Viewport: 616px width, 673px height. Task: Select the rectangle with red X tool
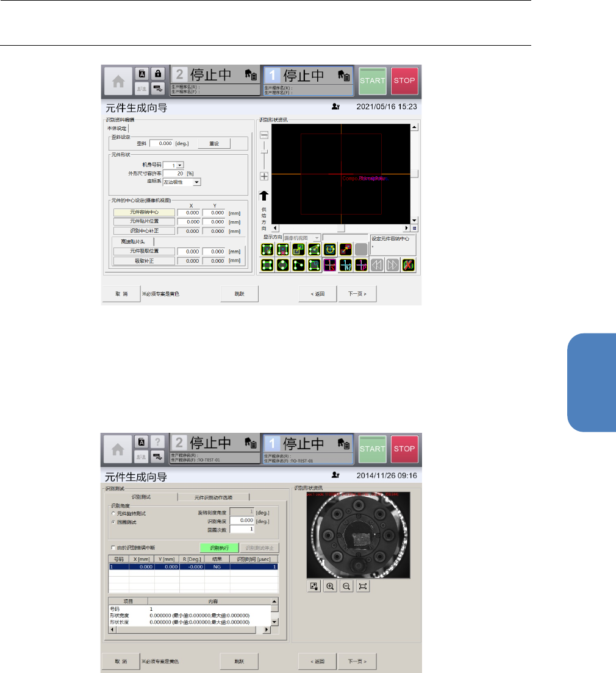(282, 249)
